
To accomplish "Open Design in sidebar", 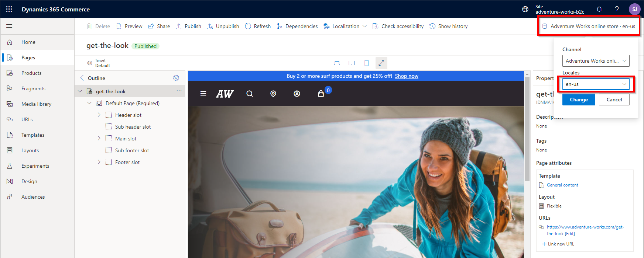I will pos(37,181).
